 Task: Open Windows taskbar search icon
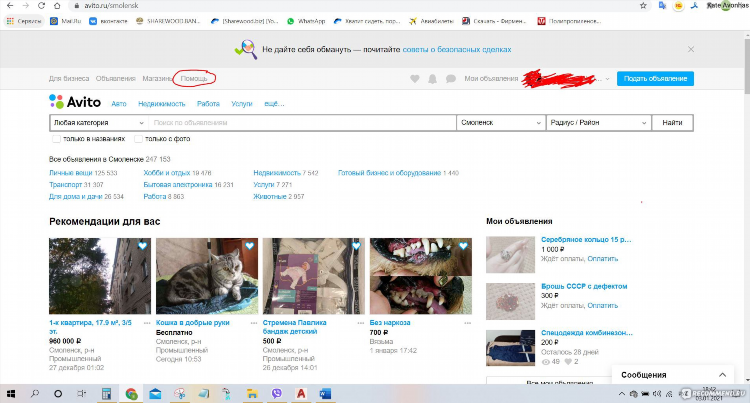click(x=35, y=394)
